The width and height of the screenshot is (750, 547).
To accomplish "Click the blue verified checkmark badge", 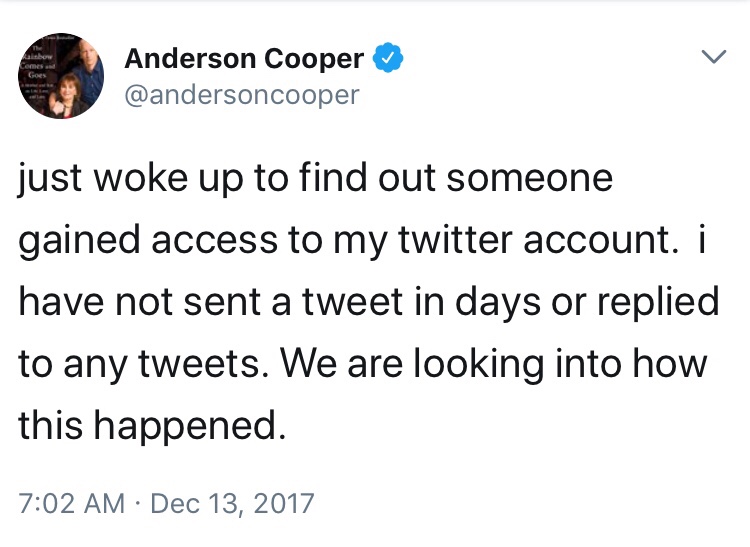I will [x=388, y=59].
